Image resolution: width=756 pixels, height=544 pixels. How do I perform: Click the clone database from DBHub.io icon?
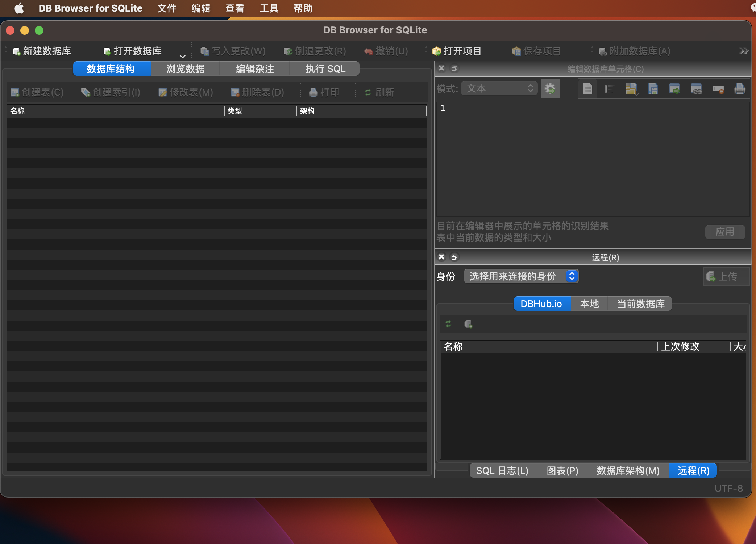click(x=469, y=324)
